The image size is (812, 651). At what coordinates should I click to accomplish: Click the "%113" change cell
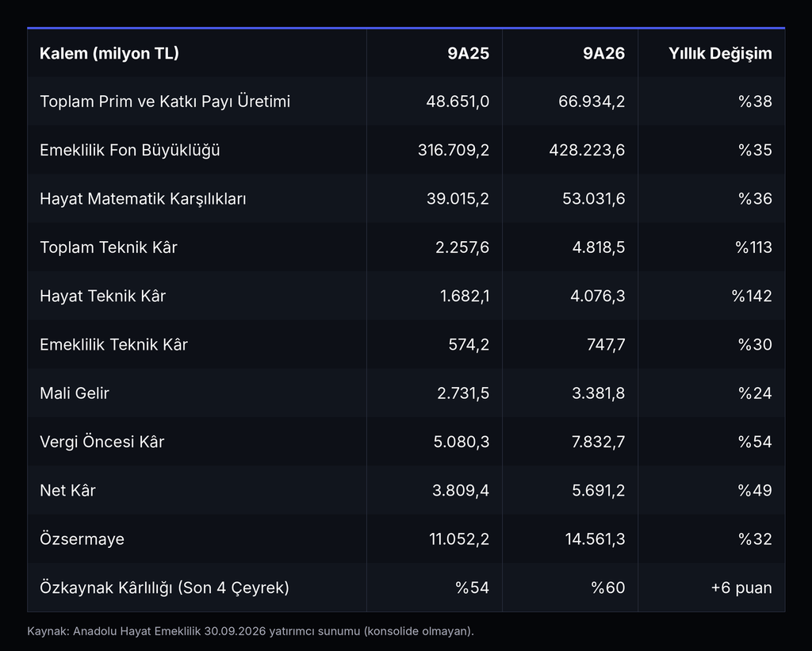(753, 247)
